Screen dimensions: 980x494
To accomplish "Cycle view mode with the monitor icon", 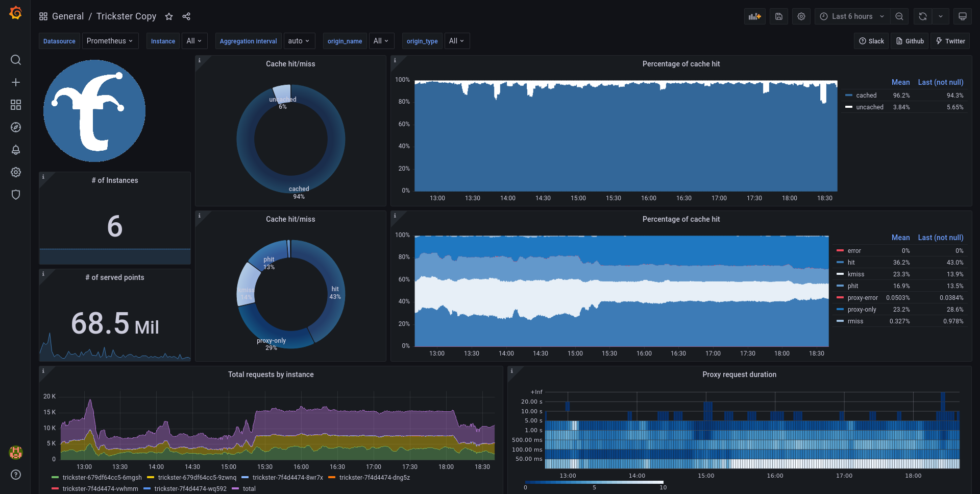I will 963,16.
